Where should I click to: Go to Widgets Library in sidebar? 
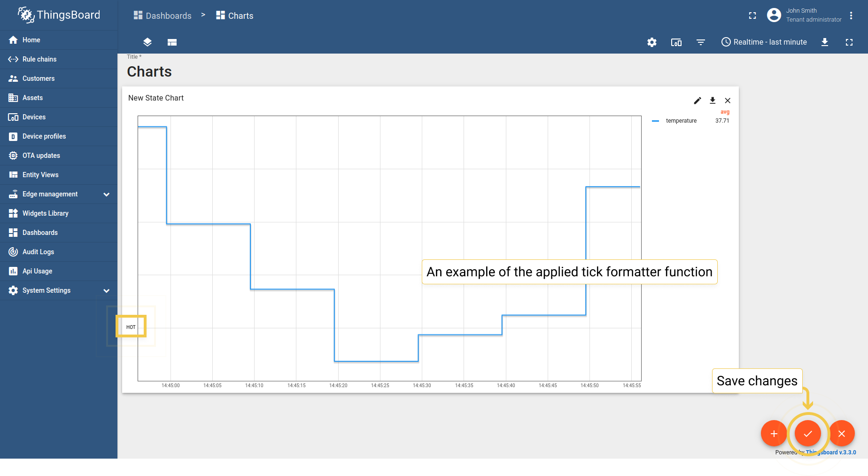click(x=45, y=213)
